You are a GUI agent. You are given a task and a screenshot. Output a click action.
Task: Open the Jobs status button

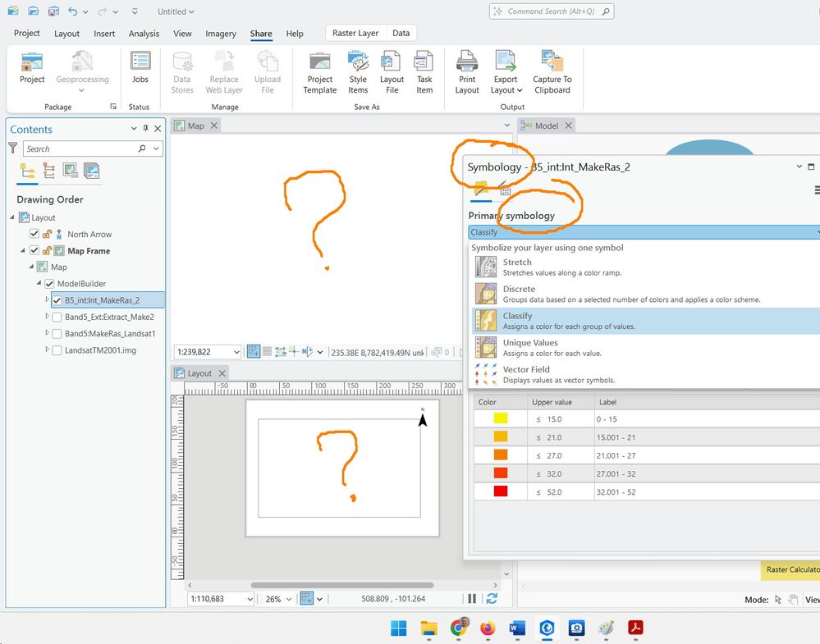(x=140, y=68)
